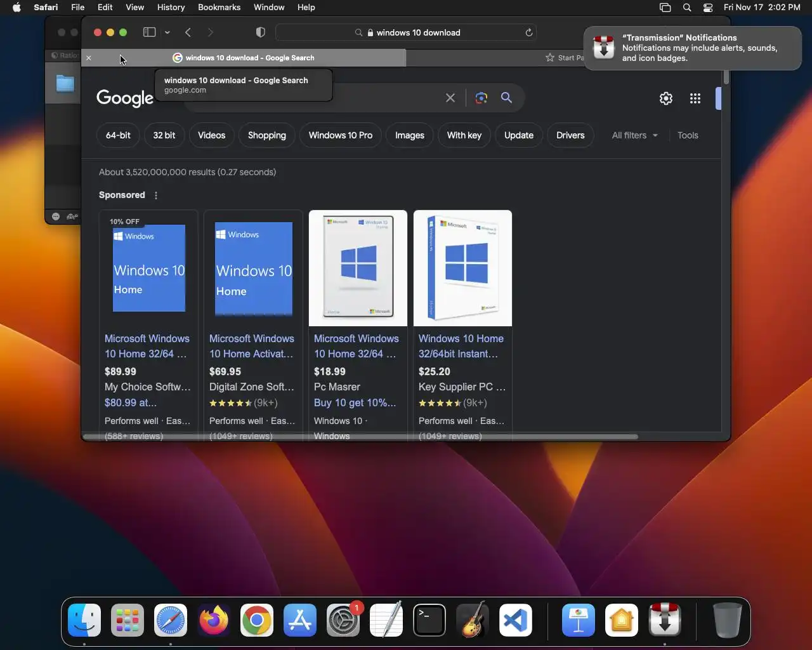Viewport: 812px width, 650px height.
Task: Open Terminal from the dock
Action: coord(429,620)
